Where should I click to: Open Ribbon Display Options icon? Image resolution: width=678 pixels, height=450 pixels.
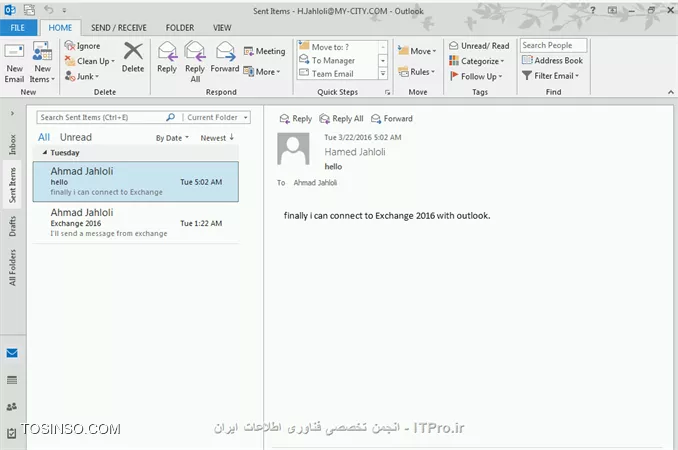612,10
